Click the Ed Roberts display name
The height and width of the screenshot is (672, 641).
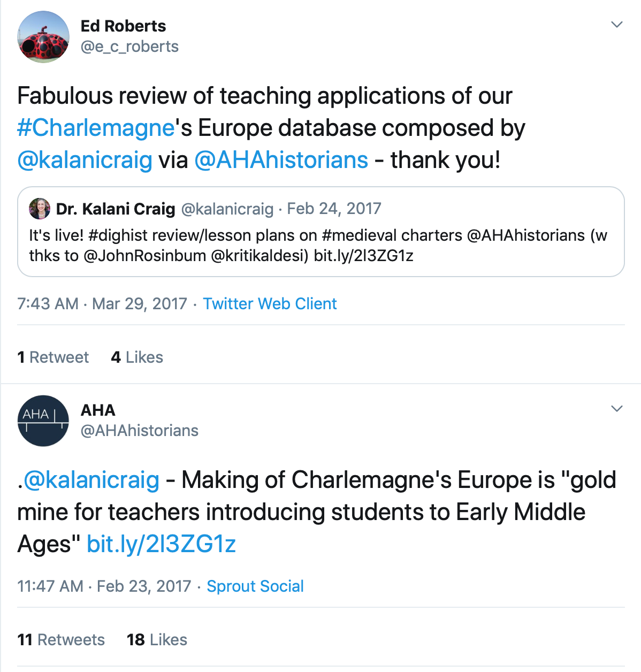tap(123, 26)
